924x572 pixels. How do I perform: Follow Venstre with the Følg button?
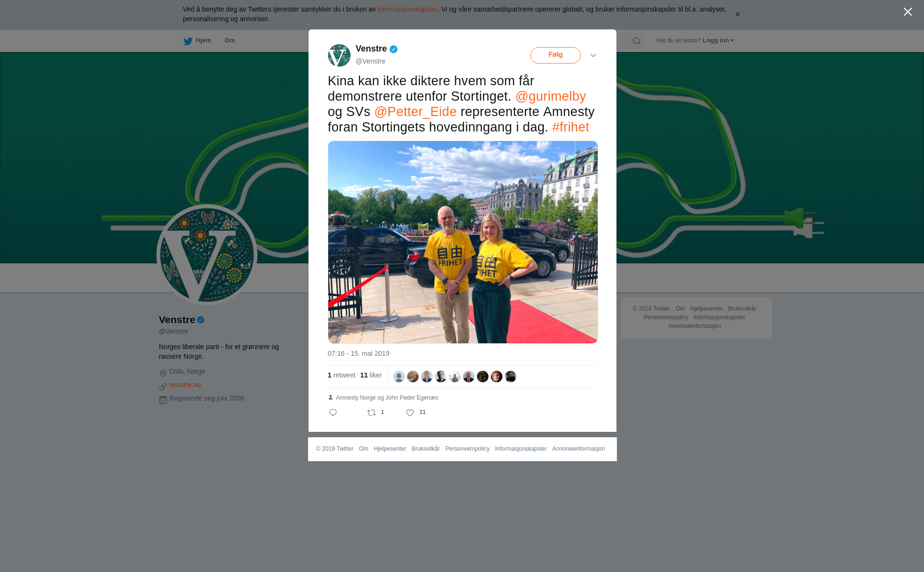pyautogui.click(x=555, y=55)
